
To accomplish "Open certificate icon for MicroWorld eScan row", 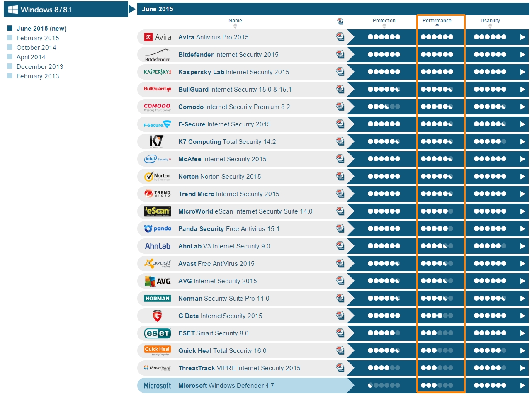I will click(x=340, y=211).
